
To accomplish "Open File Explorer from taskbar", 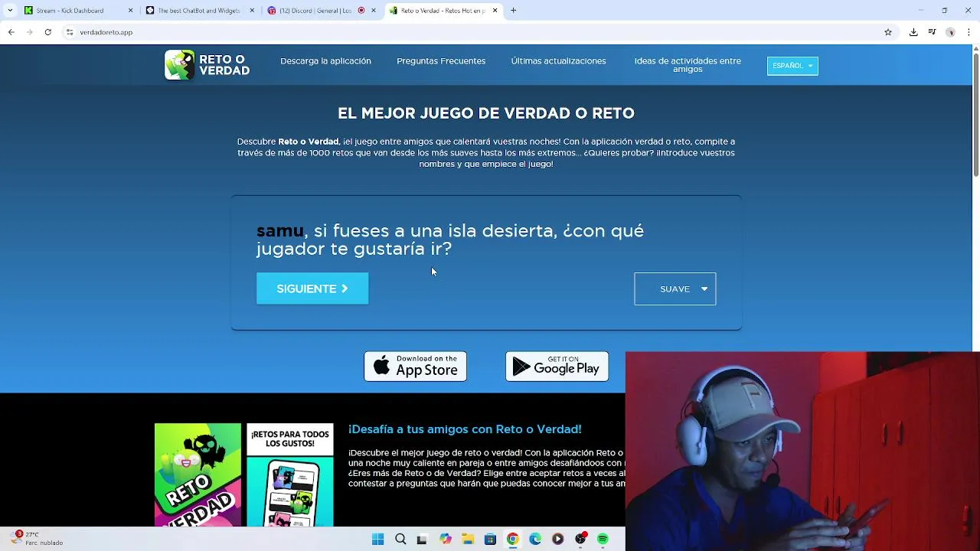I will (468, 540).
